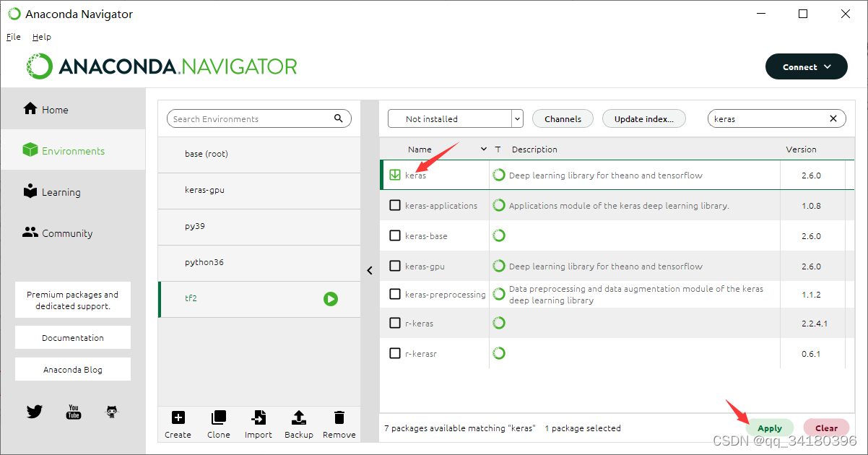Click Apply to install selected package
The height and width of the screenshot is (455, 868).
pyautogui.click(x=770, y=428)
